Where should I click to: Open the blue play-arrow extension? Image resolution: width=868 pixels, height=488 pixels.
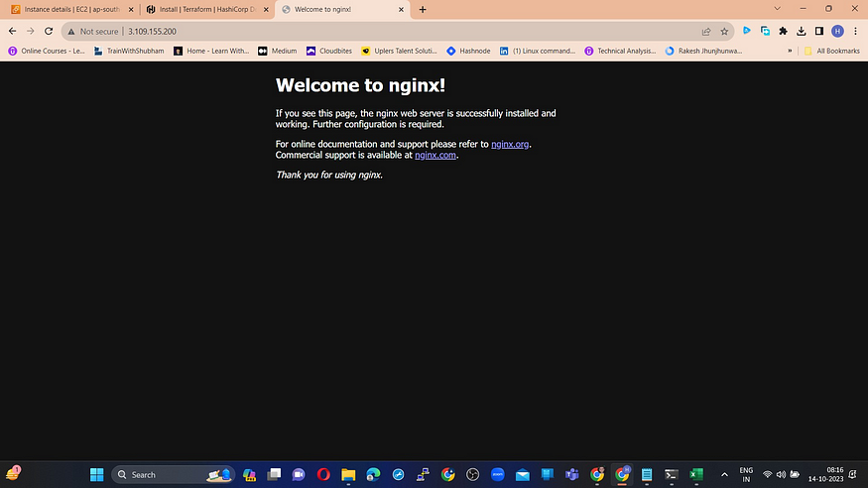point(747,31)
